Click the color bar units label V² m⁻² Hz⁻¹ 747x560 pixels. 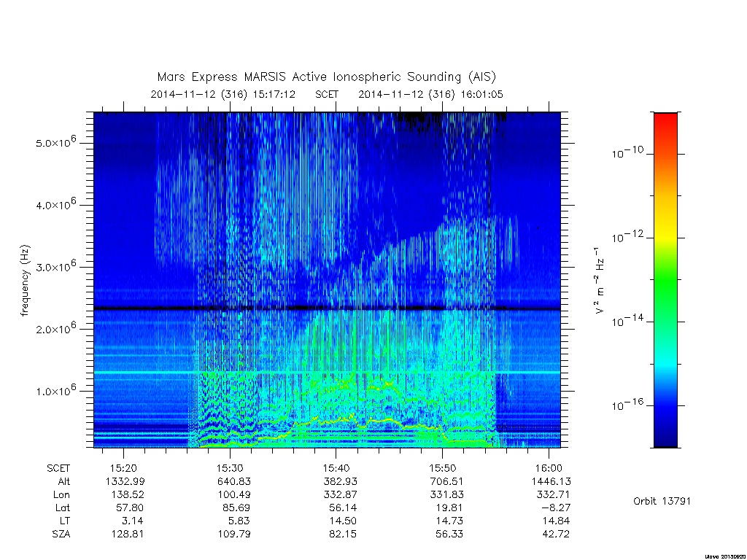[600, 281]
